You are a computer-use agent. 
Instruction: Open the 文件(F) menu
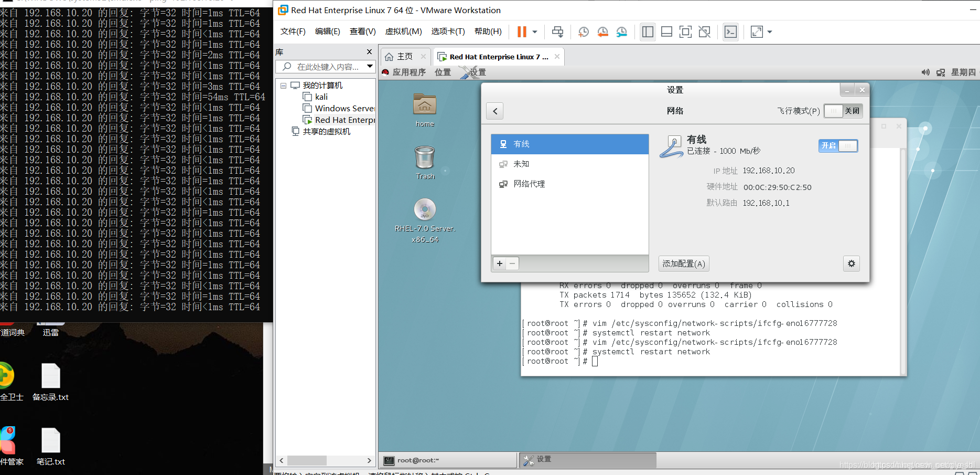(293, 31)
